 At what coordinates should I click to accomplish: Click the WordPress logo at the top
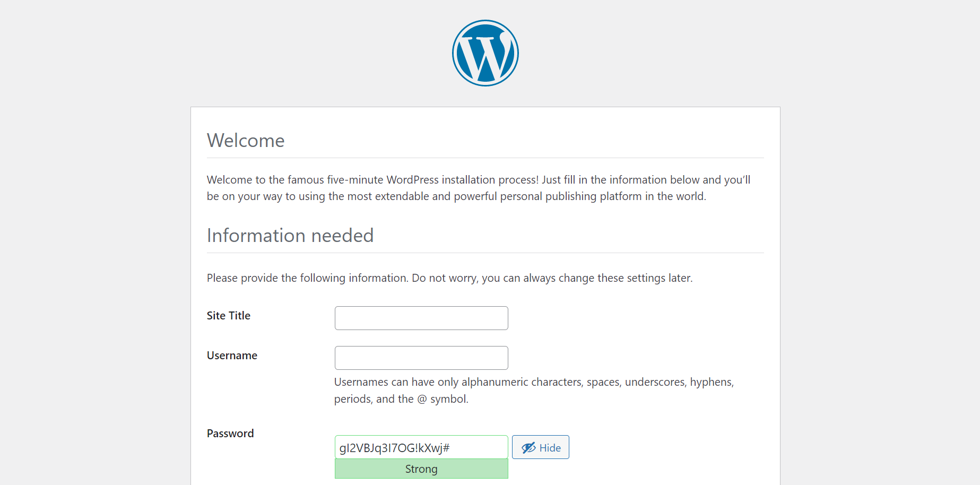(485, 53)
